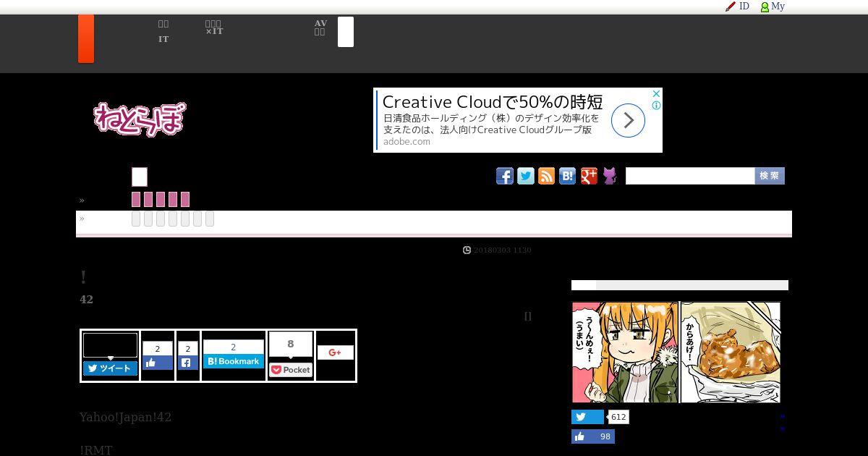The image size is (868, 456).
Task: Click the G+ share button
Action: point(335,352)
